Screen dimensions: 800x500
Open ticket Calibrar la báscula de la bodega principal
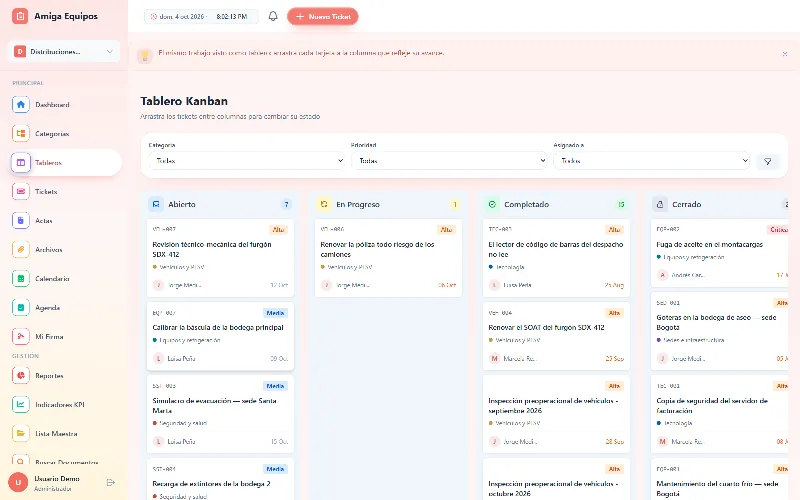[x=220, y=336]
